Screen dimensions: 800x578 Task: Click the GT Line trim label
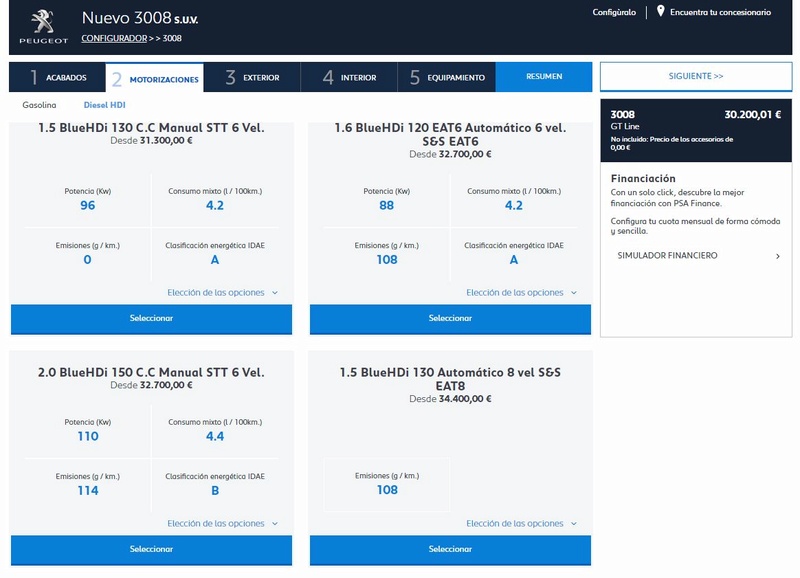click(624, 127)
